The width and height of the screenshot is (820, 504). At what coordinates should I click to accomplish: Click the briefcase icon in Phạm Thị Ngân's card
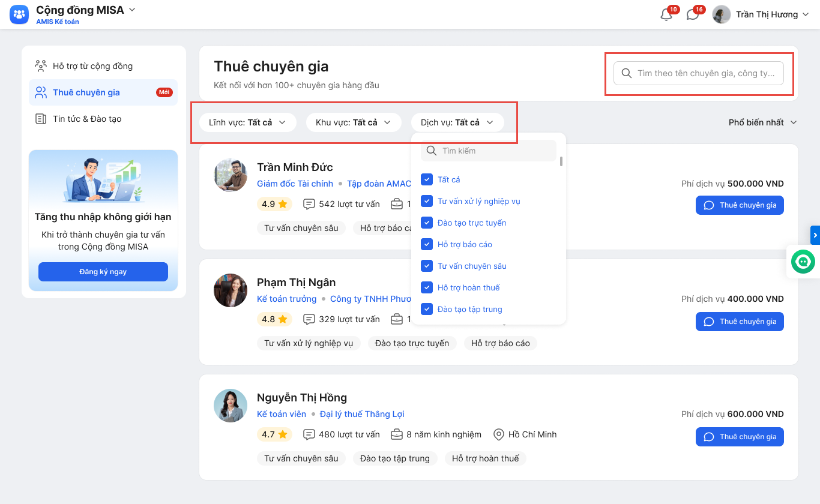396,319
